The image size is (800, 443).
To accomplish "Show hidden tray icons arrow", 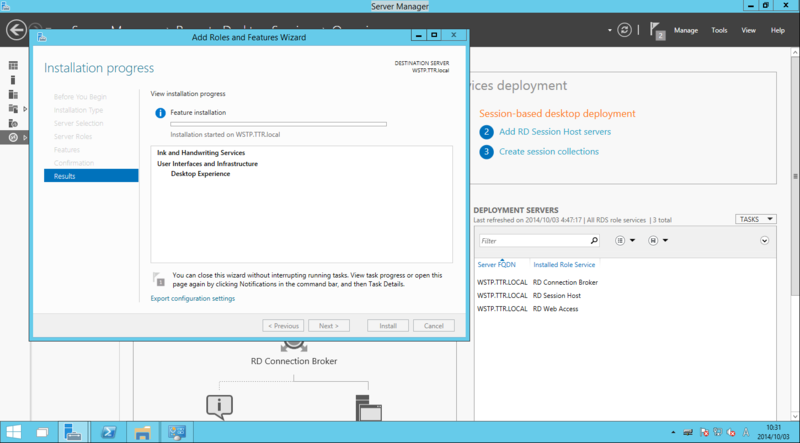I will click(673, 432).
